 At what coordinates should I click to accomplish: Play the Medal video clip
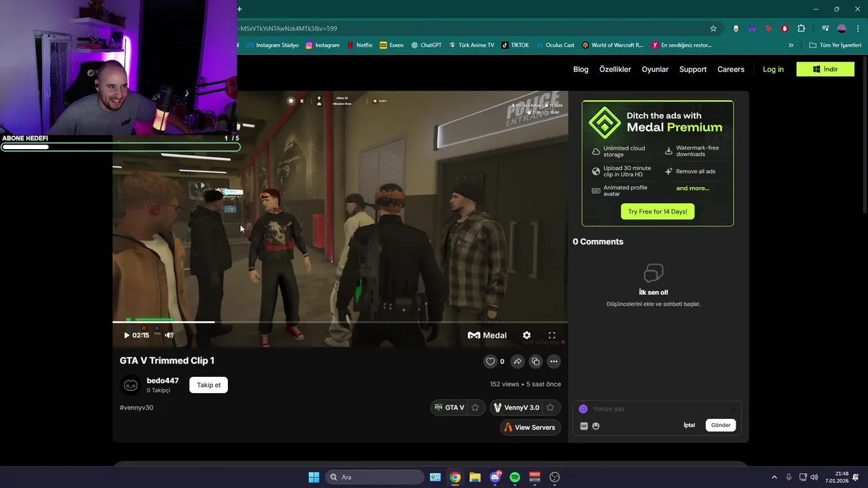126,335
